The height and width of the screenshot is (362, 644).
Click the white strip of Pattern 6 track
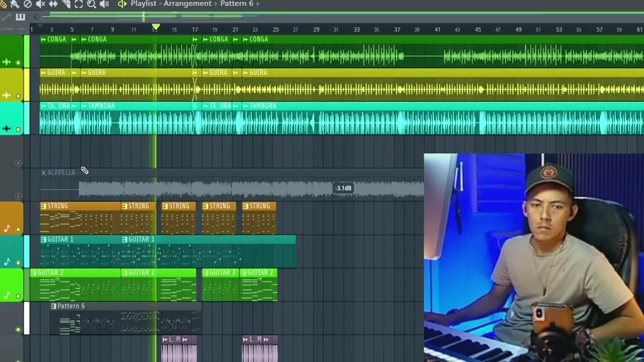(x=27, y=318)
